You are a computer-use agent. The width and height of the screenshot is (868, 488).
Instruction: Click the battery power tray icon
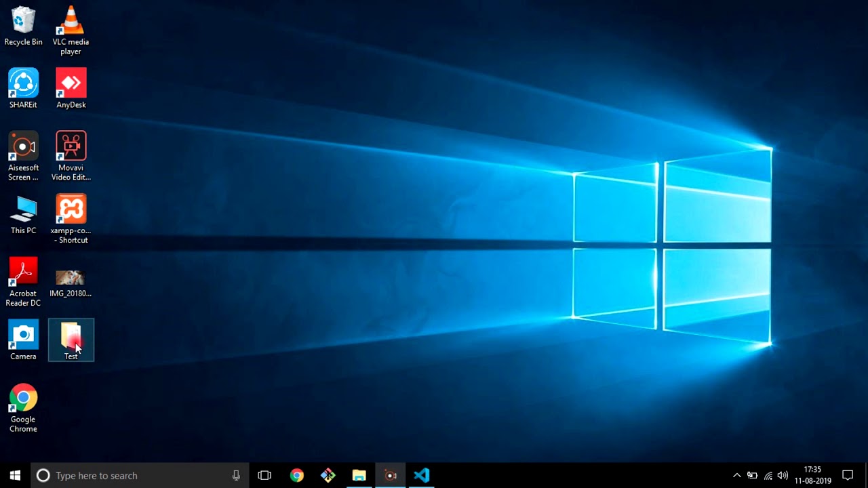tap(752, 475)
